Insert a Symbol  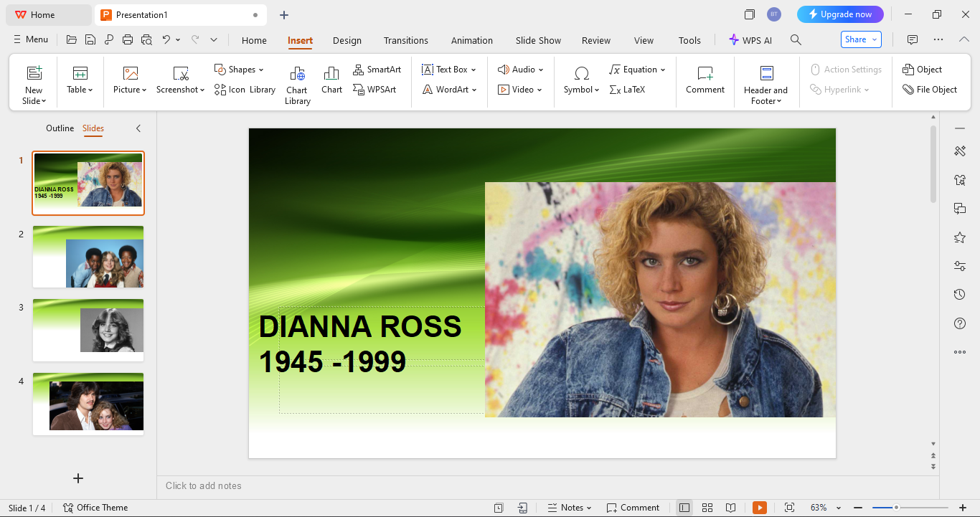[x=580, y=79]
